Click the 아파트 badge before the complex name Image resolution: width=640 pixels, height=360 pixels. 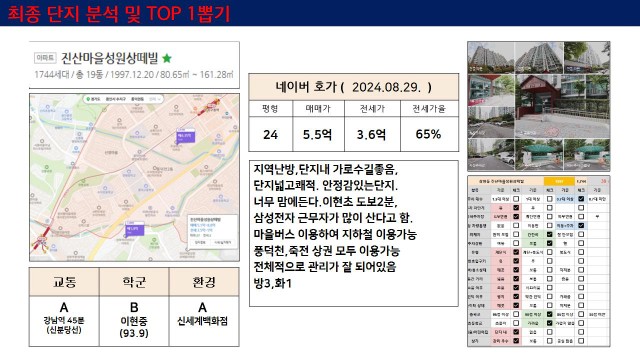pos(45,58)
